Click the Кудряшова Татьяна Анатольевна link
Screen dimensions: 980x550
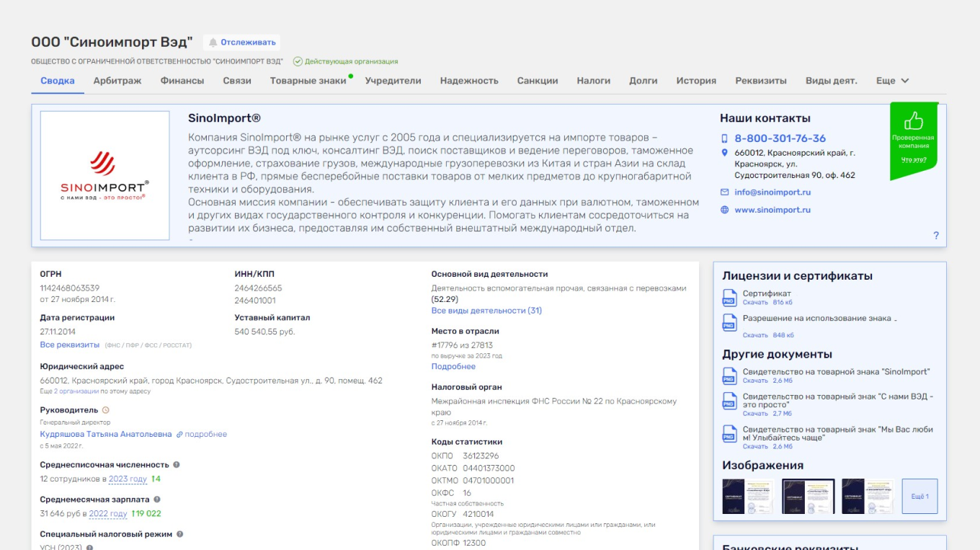click(x=107, y=433)
